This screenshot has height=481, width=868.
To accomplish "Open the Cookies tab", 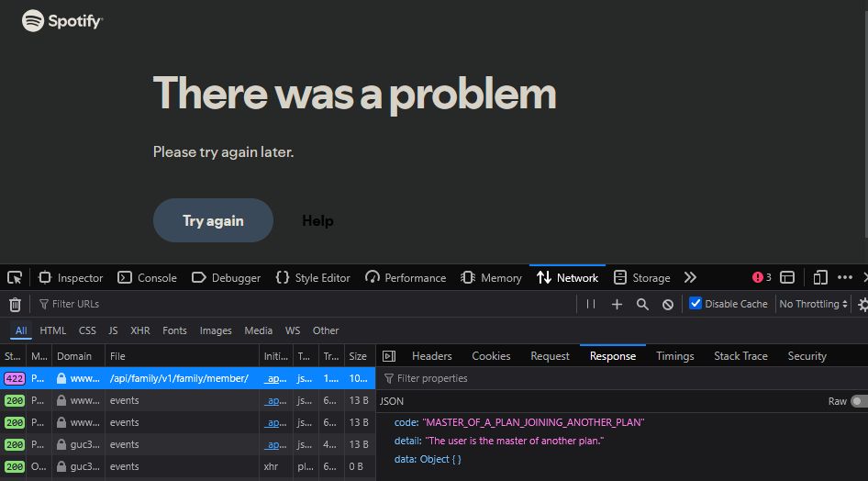I will tap(491, 356).
